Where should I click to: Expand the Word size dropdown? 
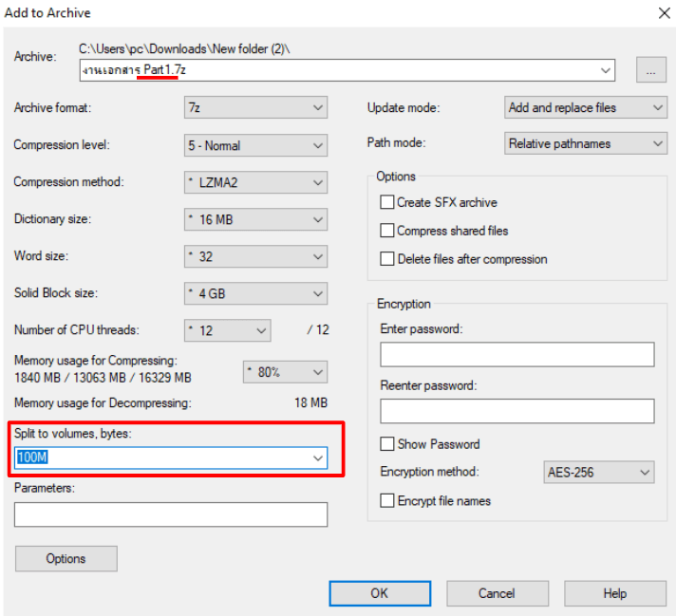[255, 256]
